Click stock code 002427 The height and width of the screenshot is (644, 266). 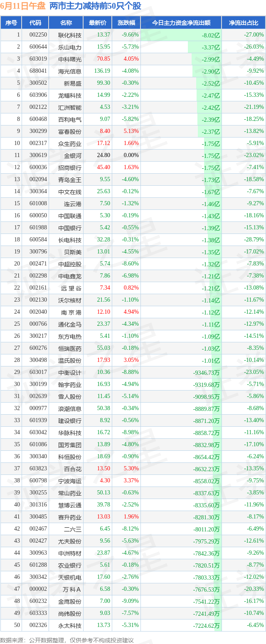tap(38, 541)
